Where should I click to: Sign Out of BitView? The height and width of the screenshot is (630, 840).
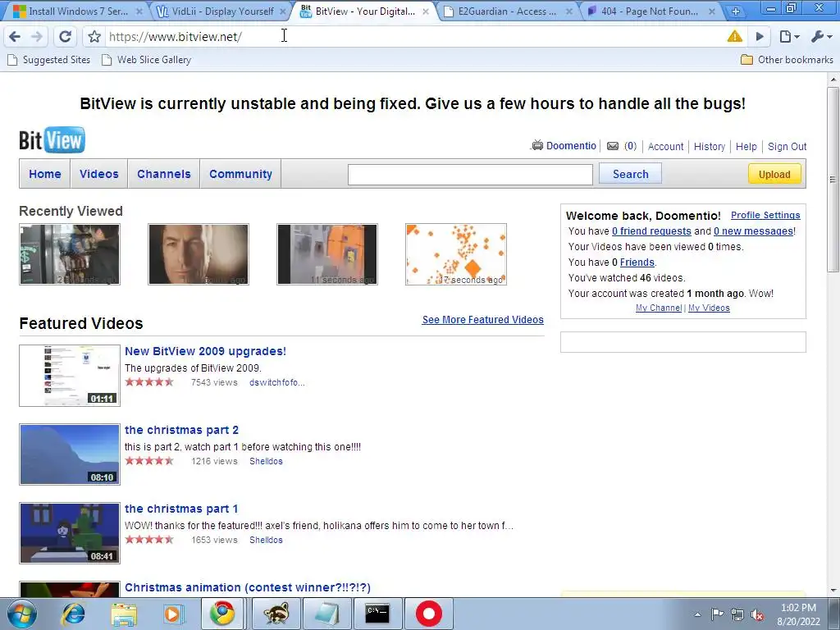(x=787, y=146)
